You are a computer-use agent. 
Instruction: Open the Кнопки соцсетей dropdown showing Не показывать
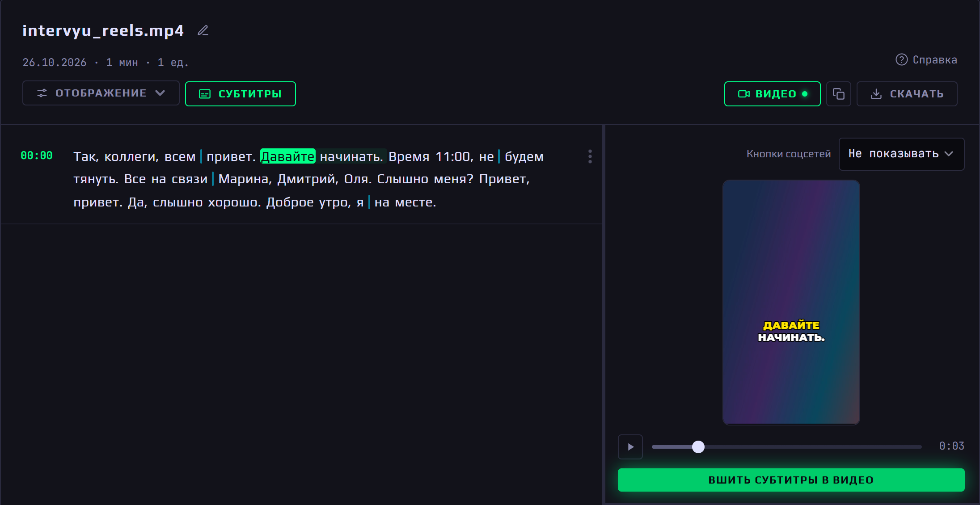(x=902, y=154)
